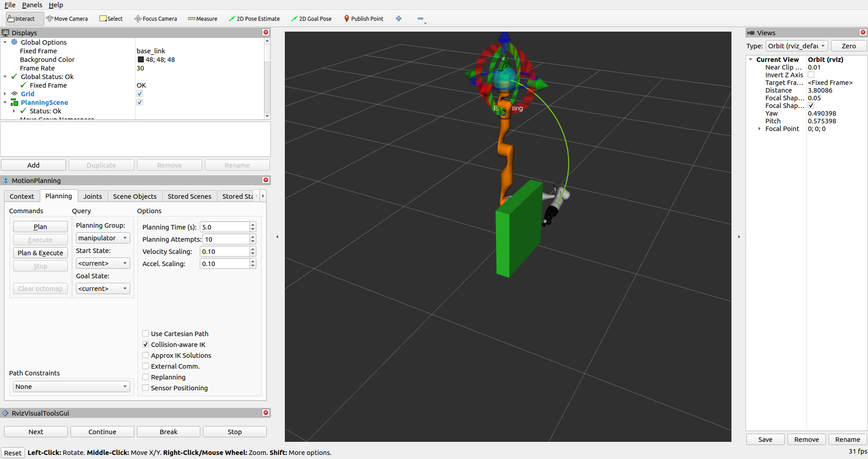868x459 pixels.
Task: Click the PlanningScene display icon
Action: (x=14, y=103)
